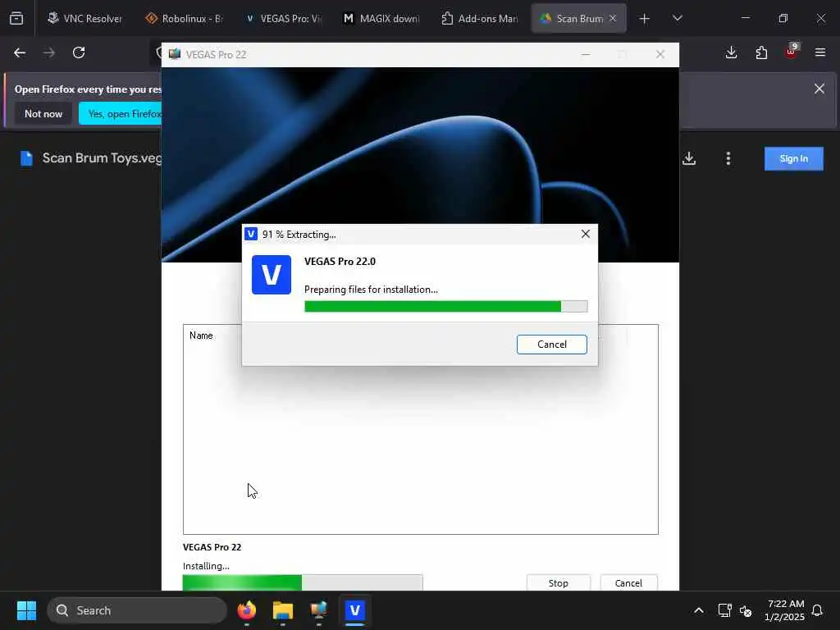Screen dimensions: 840x630
Task: Click the Sign in button
Action: (x=793, y=158)
